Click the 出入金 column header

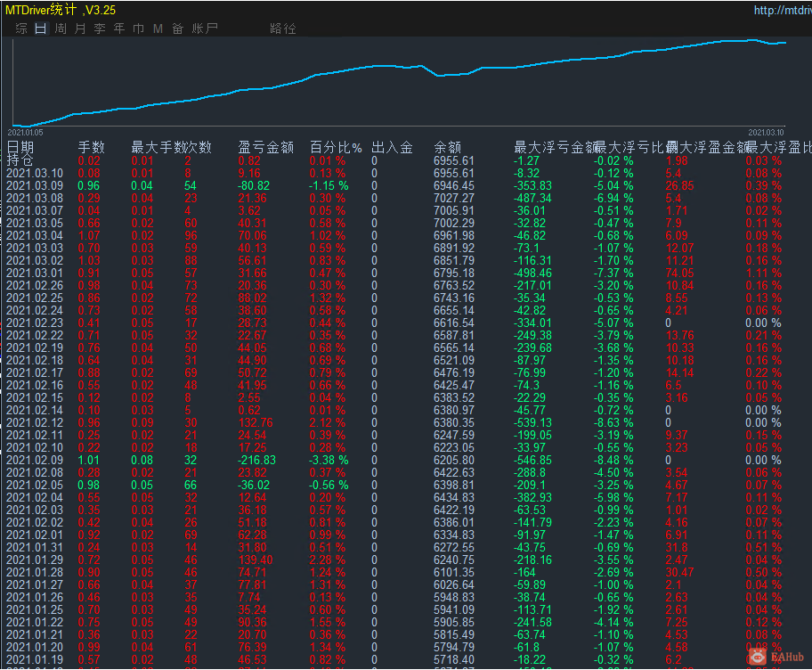392,147
